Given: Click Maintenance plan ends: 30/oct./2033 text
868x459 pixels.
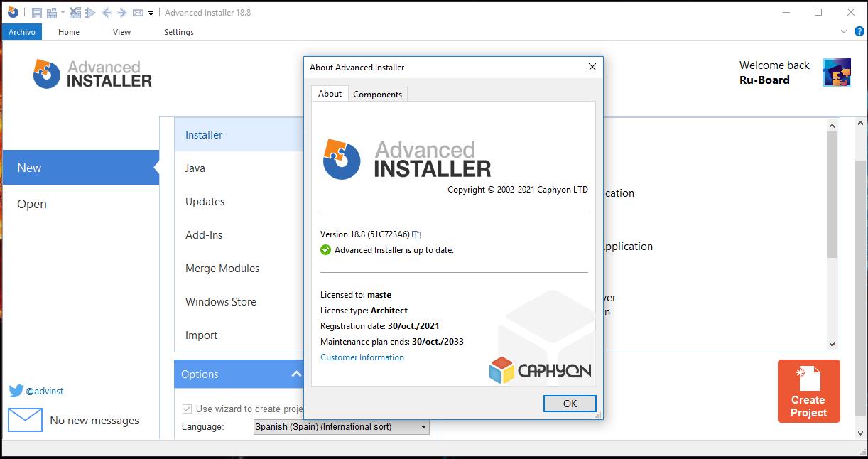Looking at the screenshot, I should 392,342.
